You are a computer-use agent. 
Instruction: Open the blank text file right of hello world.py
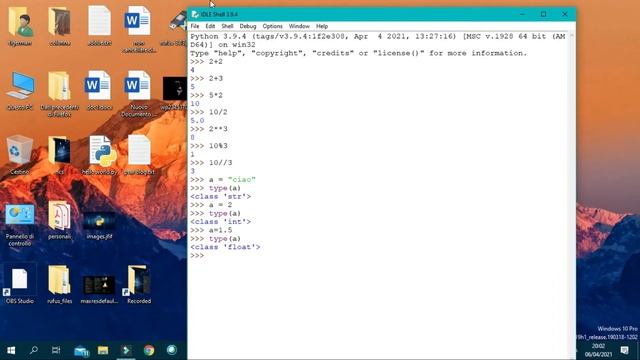click(x=139, y=155)
